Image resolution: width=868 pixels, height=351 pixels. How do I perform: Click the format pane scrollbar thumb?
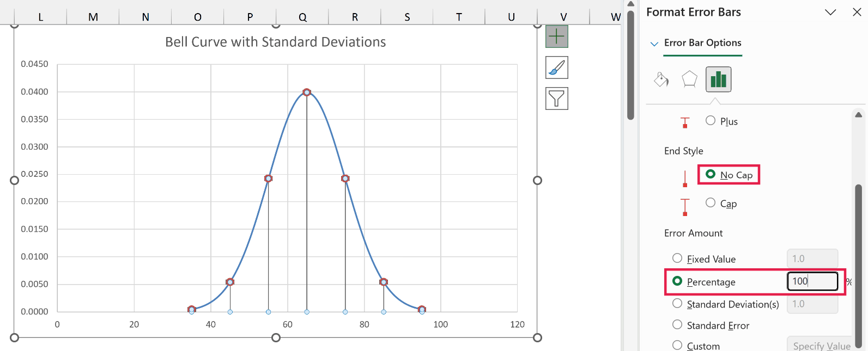click(x=858, y=265)
